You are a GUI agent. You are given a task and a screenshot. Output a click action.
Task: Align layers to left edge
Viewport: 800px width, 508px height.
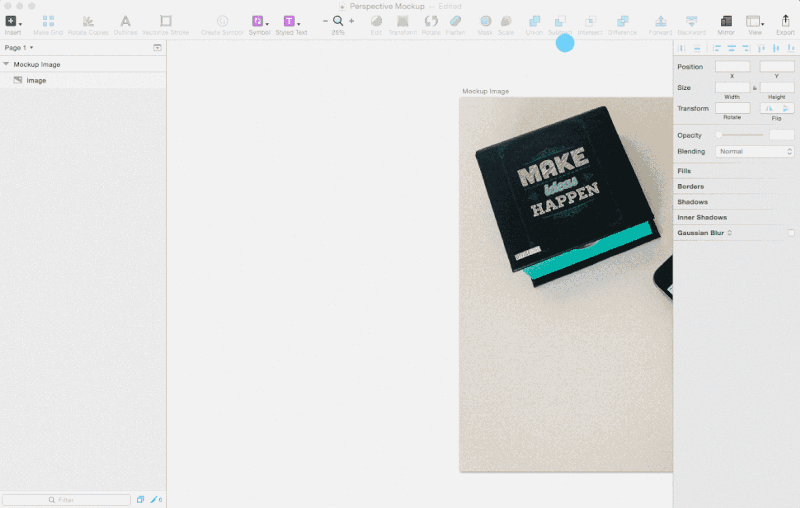tap(717, 48)
